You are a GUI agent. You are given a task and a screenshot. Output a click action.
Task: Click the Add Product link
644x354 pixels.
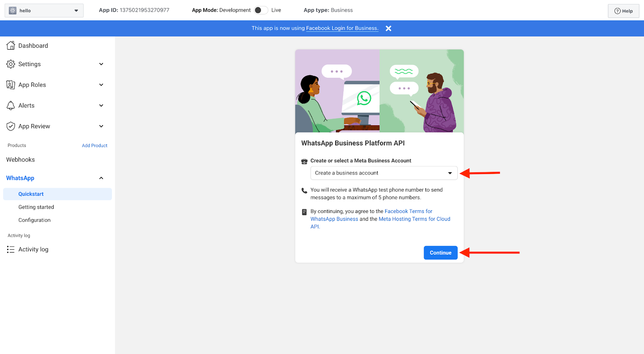(95, 145)
